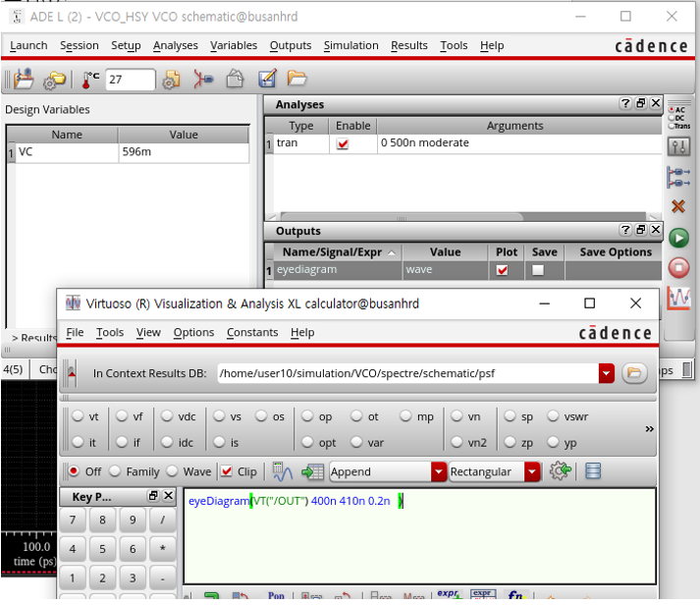Toggle Plot checkbox for eyediagram output
The image size is (700, 605).
tap(503, 270)
